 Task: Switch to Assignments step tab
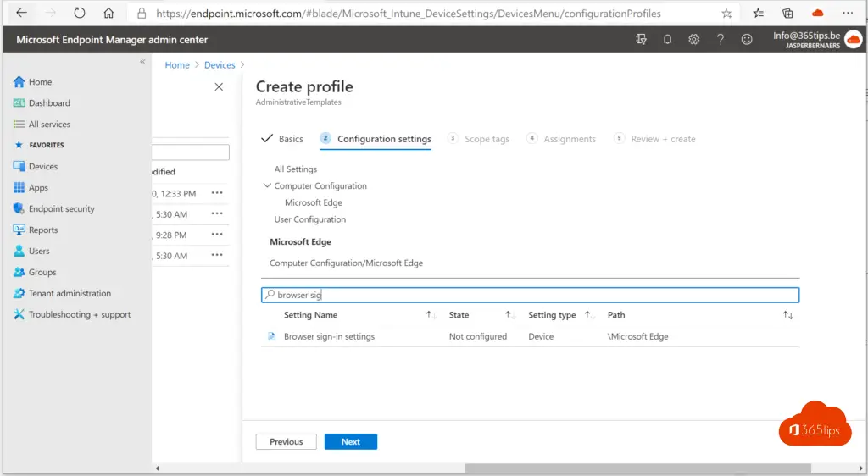tap(561, 139)
